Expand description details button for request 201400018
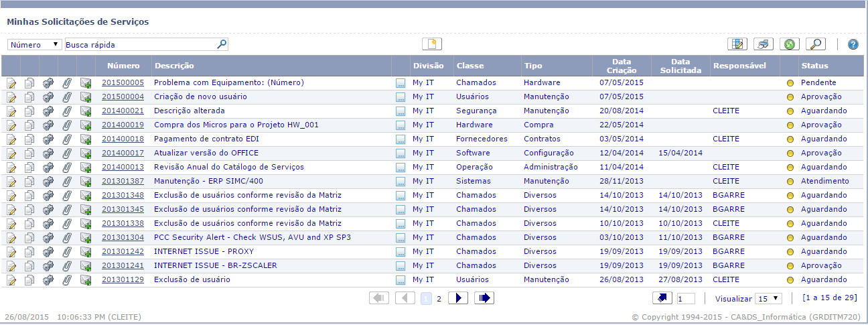Viewport: 868px width, 325px height. coord(401,139)
